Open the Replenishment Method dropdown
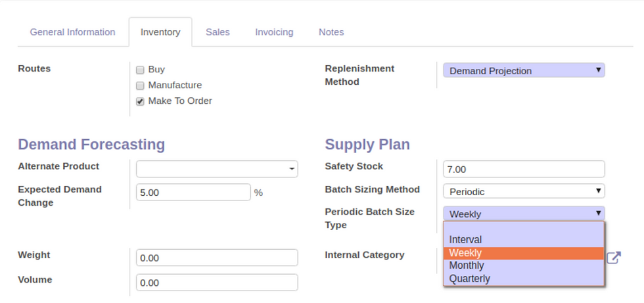644x303 pixels. [x=524, y=70]
